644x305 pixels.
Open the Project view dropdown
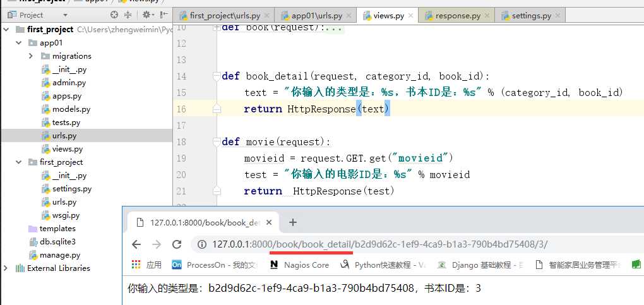[x=65, y=15]
